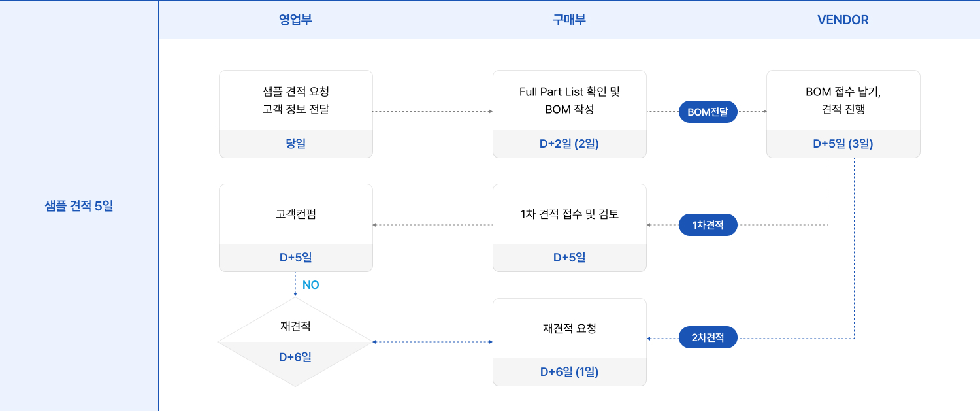This screenshot has width=980, height=419.
Task: Select the 구매부 column header
Action: coord(569,20)
